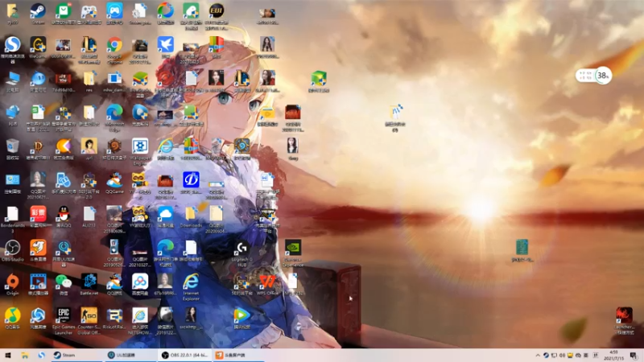Open the Recycle Bin icon
Viewport: 644px width, 362px height.
pyautogui.click(x=12, y=150)
